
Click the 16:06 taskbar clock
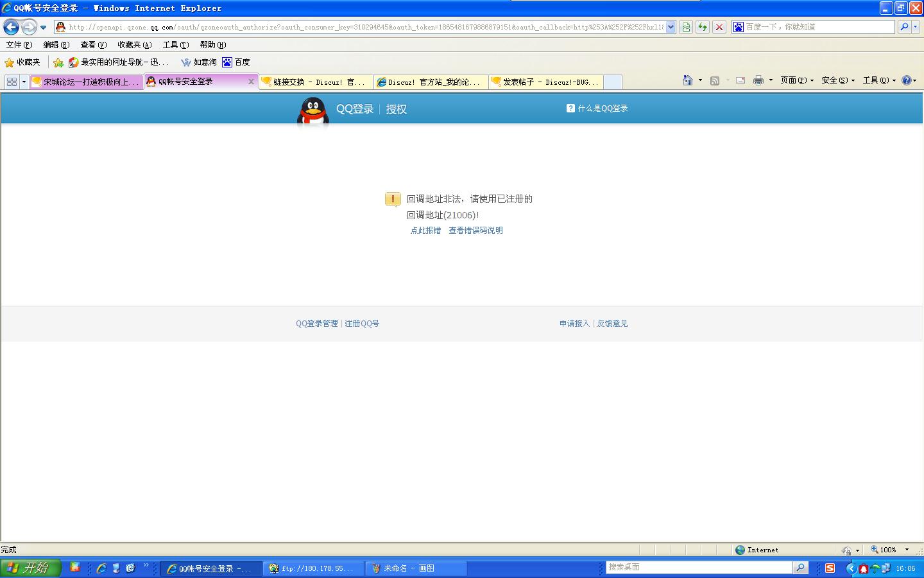click(905, 568)
